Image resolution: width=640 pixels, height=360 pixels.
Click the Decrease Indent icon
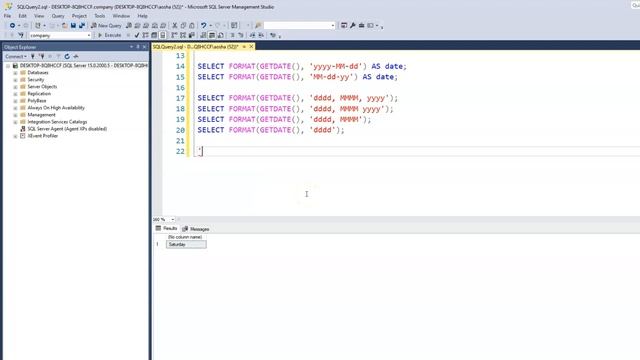coord(252,36)
